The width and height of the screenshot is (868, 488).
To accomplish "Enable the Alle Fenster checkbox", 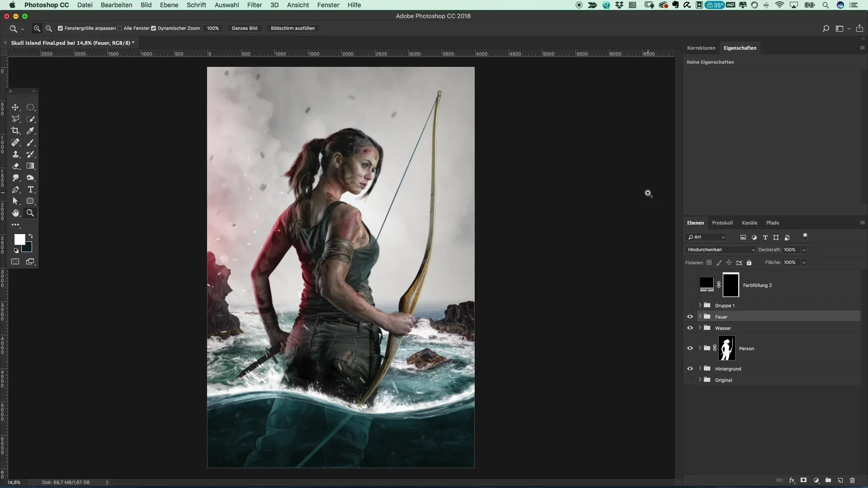I will tap(120, 28).
